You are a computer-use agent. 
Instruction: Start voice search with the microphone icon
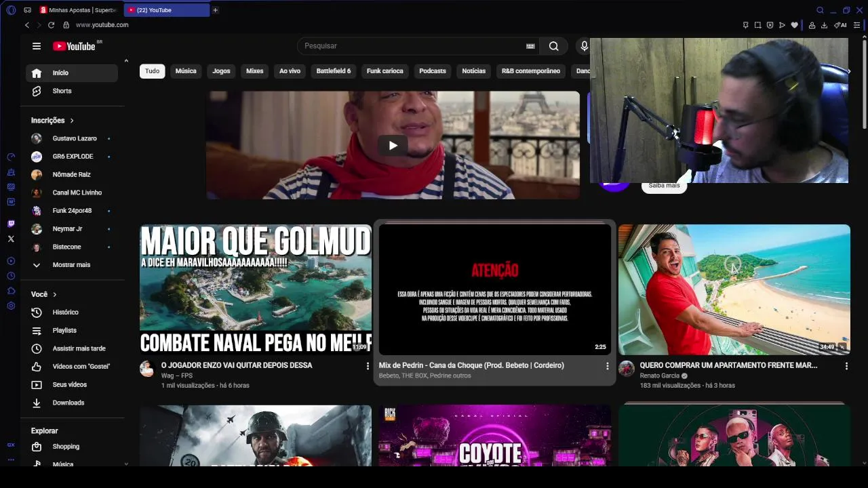coord(584,46)
